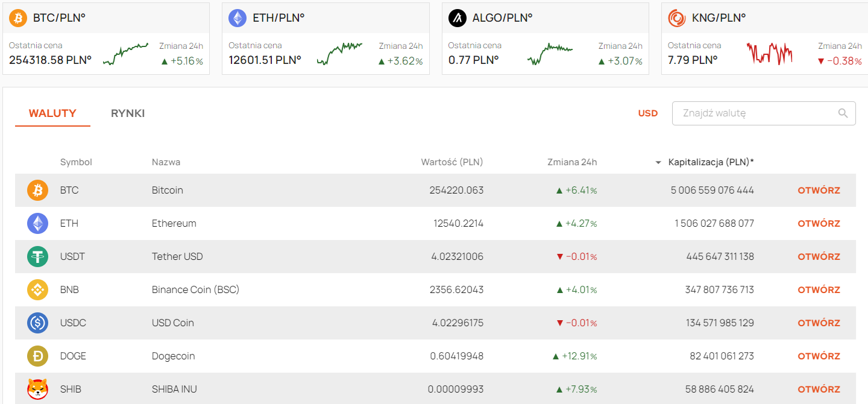Select the BTC/PLN pair title
Screen dimensions: 868x404
(59, 18)
